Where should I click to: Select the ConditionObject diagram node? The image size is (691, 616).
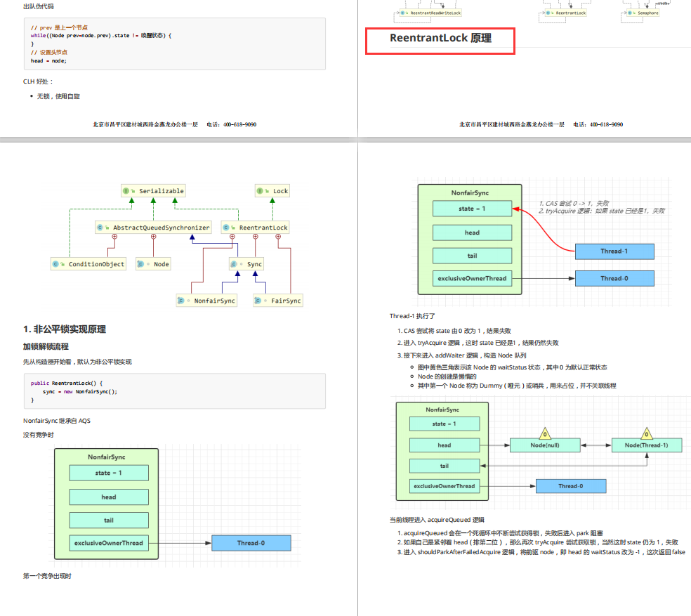tap(88, 264)
